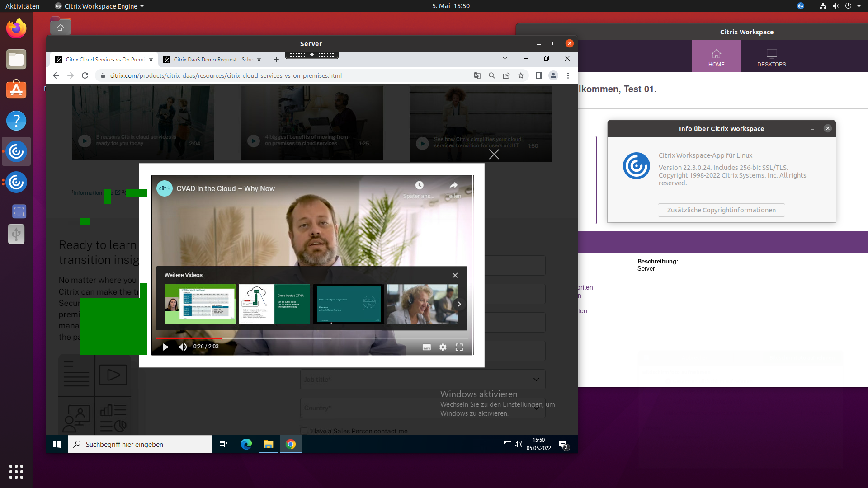Click the video settings gear icon
Image resolution: width=868 pixels, height=488 pixels.
pyautogui.click(x=443, y=347)
